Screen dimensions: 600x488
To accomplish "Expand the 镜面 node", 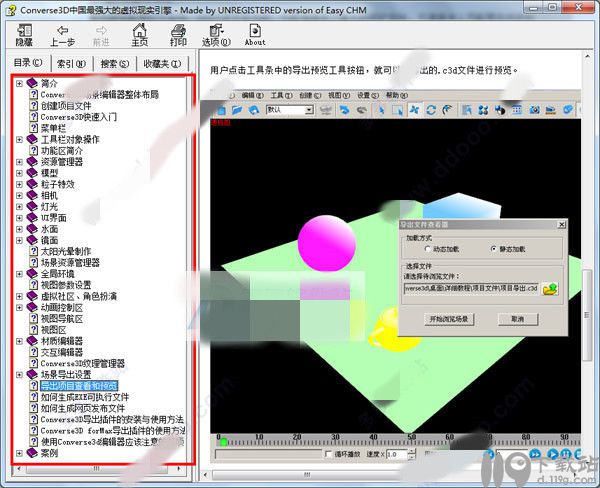I will [x=19, y=240].
